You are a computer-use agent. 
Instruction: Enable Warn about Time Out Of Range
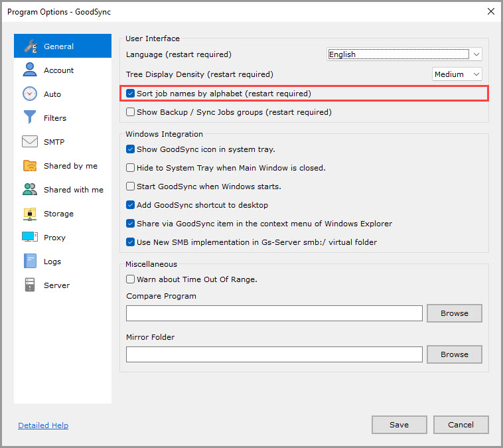pos(130,279)
